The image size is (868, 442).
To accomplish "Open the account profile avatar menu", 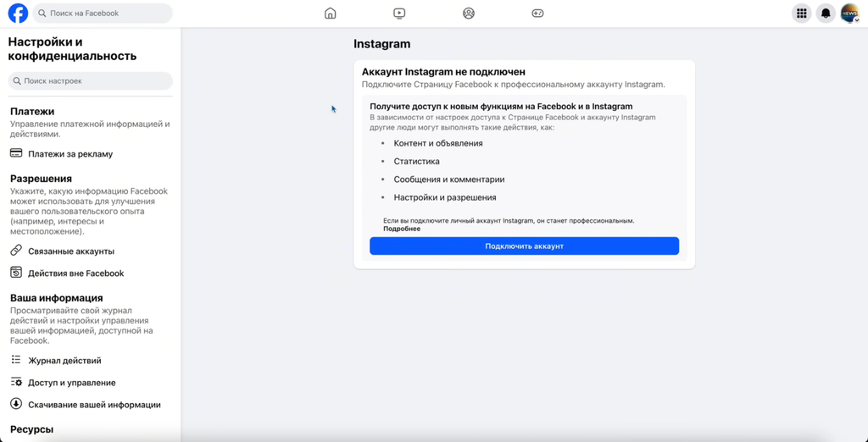I will coord(849,14).
